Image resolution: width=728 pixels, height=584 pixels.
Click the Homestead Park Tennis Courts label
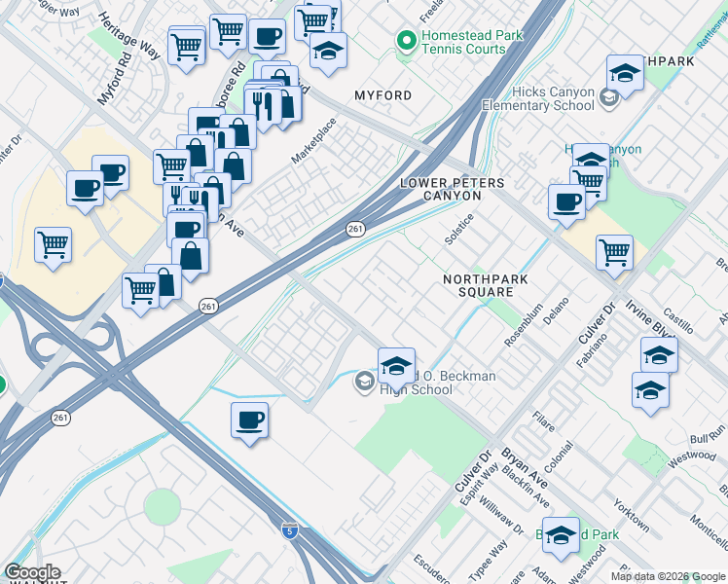[472, 42]
